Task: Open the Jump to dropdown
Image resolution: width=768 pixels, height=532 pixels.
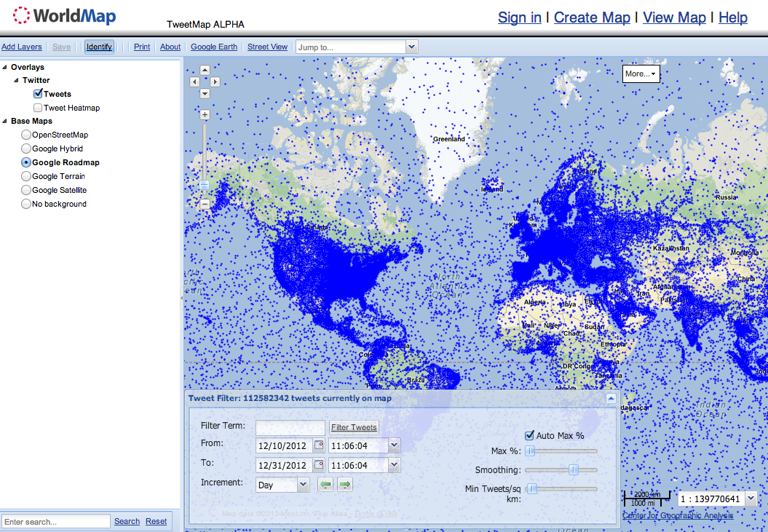Action: pyautogui.click(x=411, y=47)
